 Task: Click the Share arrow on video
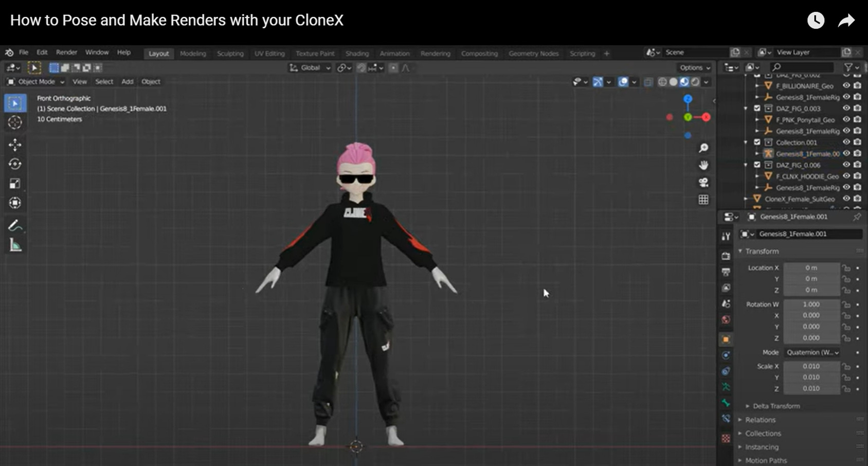coord(846,21)
